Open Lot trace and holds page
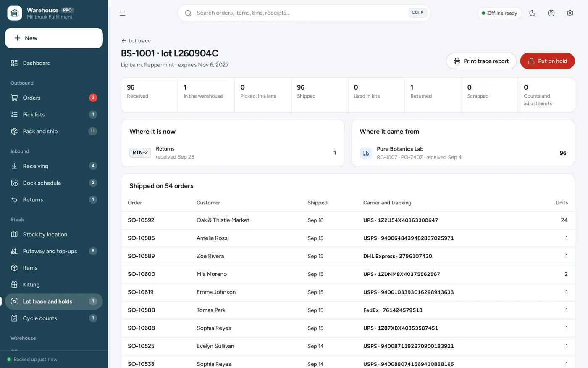 pyautogui.click(x=54, y=302)
